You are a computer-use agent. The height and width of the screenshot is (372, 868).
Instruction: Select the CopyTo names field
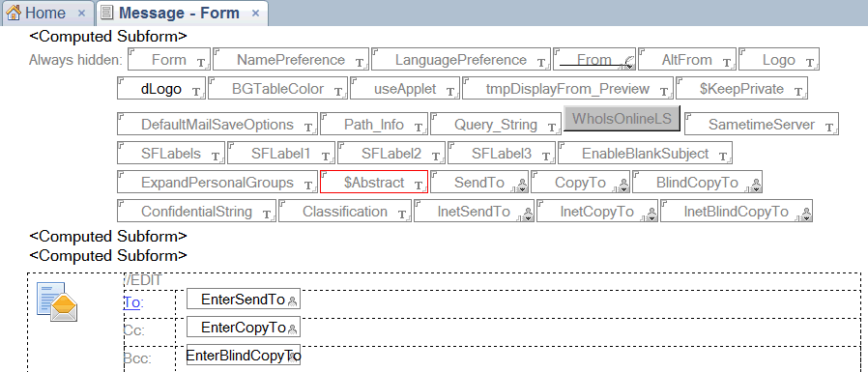[581, 182]
